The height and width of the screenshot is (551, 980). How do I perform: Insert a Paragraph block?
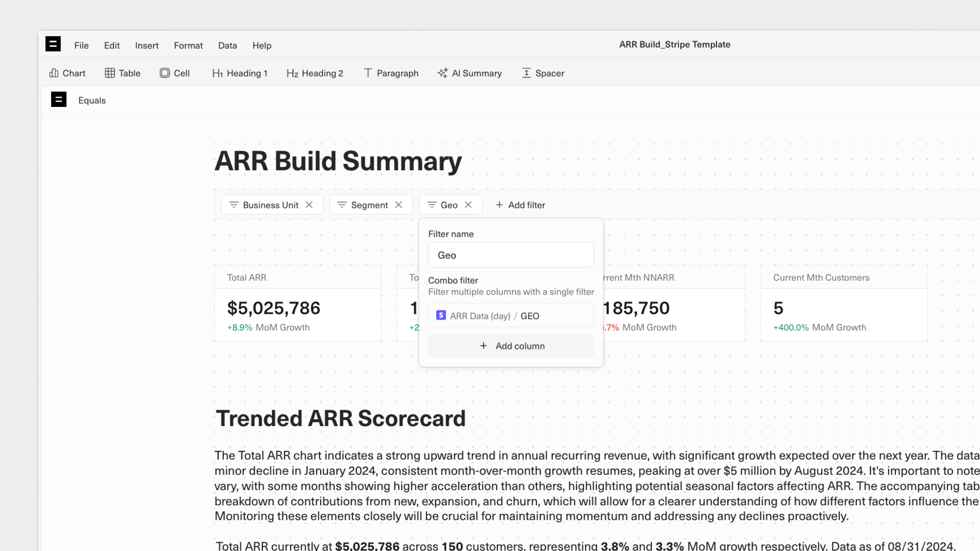pos(391,73)
